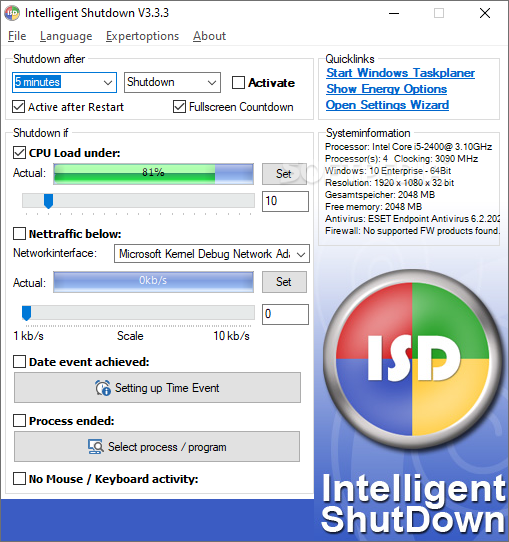
Task: Check Date event achieved option
Action: [x=19, y=362]
